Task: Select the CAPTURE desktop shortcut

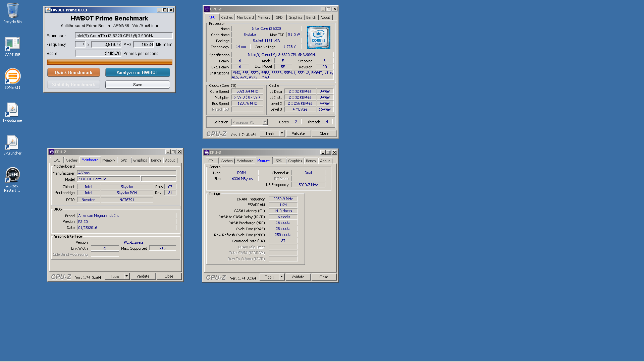Action: 12,46
